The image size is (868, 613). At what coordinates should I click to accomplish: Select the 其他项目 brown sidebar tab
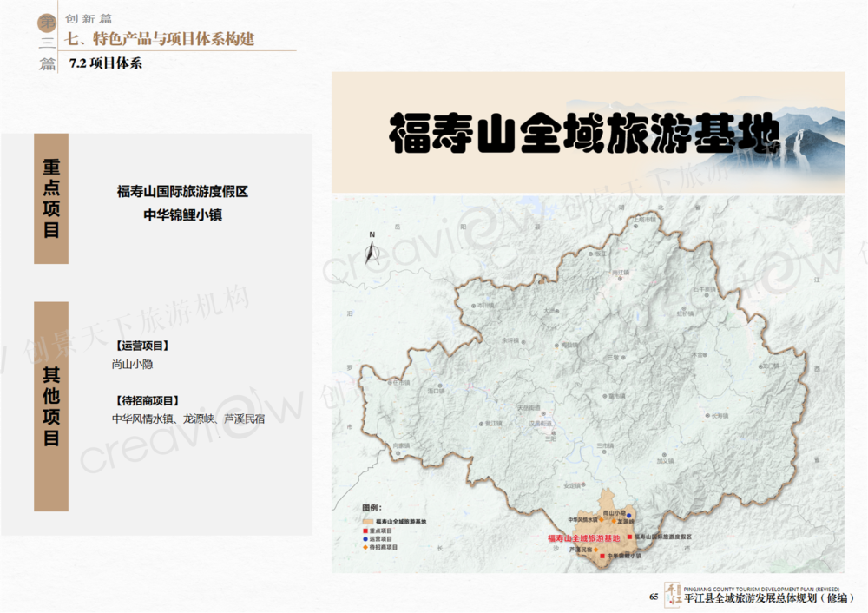[x=51, y=406]
